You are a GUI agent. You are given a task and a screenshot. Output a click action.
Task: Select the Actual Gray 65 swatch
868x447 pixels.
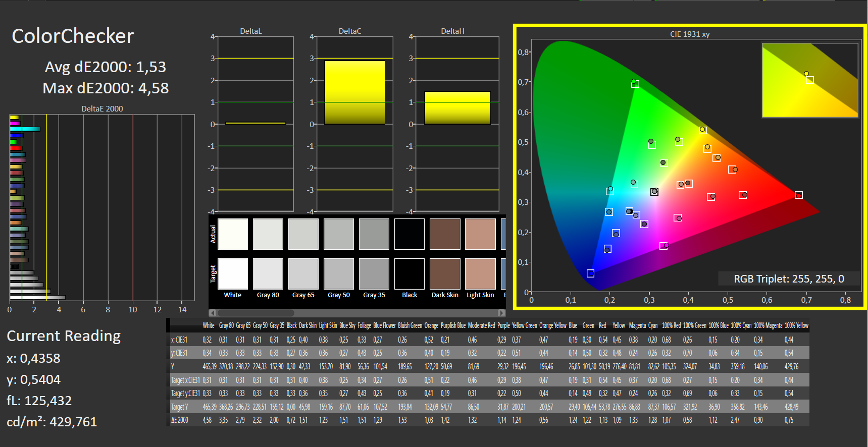tap(303, 234)
